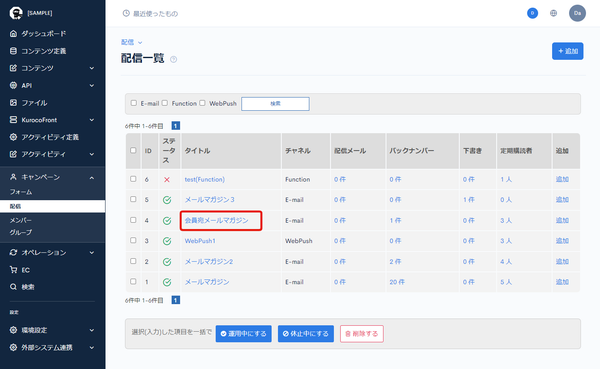Open the ダッシュボード home icon
Screen dimensions: 600x369
tap(13, 34)
